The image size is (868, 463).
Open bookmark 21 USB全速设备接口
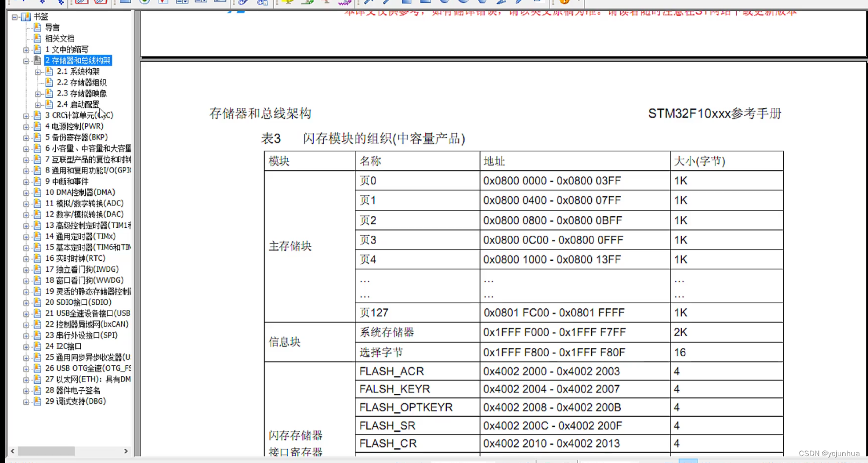[x=88, y=313]
